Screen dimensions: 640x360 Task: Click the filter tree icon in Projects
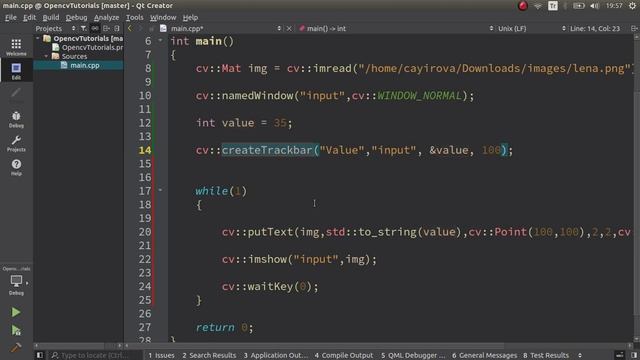83,28
